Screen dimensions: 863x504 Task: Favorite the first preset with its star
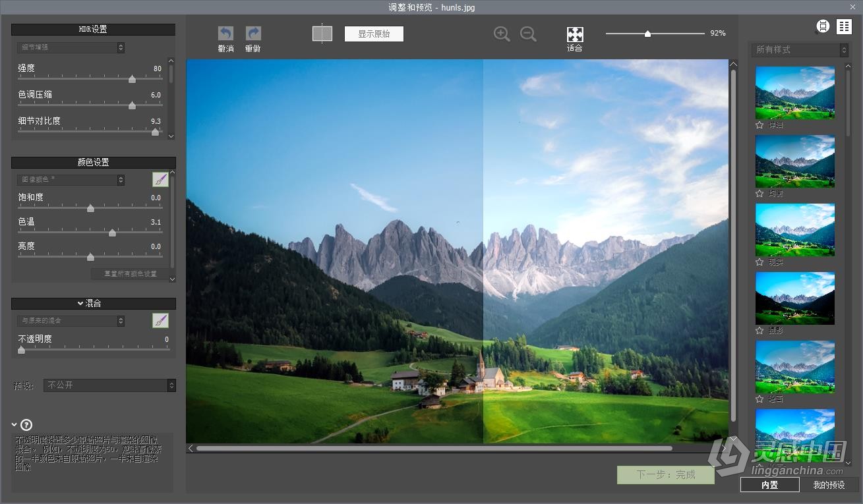[x=759, y=125]
